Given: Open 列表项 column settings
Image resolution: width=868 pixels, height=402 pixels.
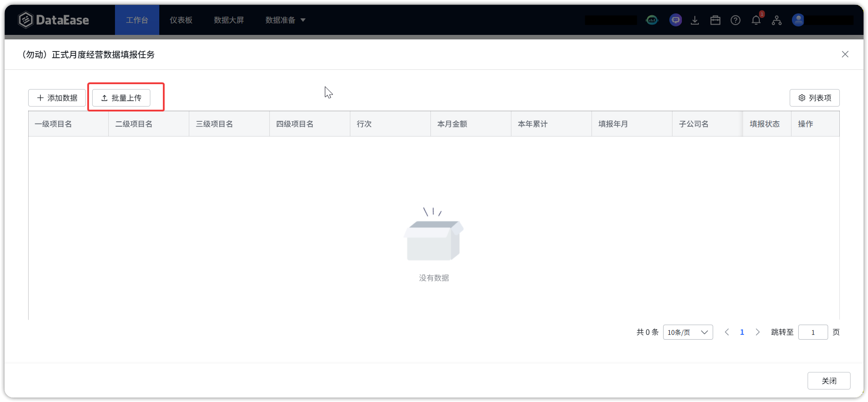Looking at the screenshot, I should (814, 98).
